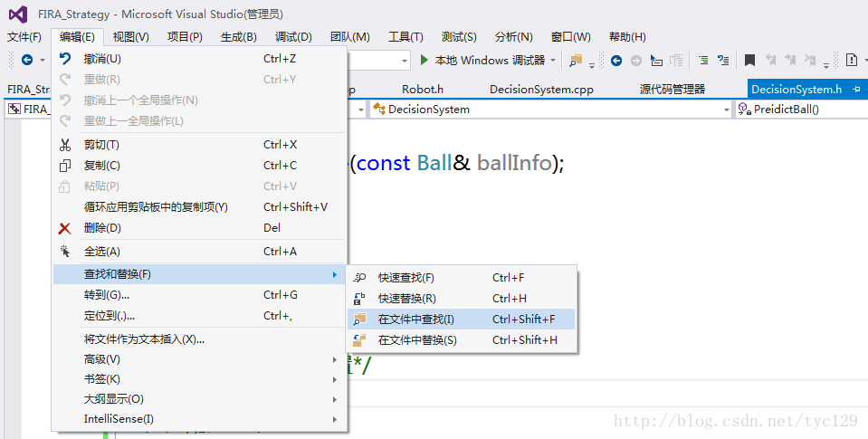Image resolution: width=868 pixels, height=439 pixels.
Task: Open the 编辑(E) menu
Action: coord(78,37)
